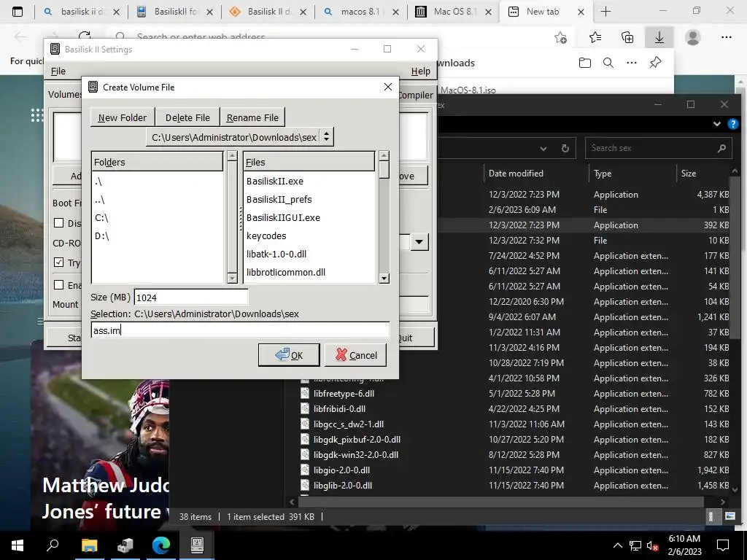Viewport: 747px width, 560px height.
Task: Open Help menu in Basilisk II Settings
Action: pos(420,71)
